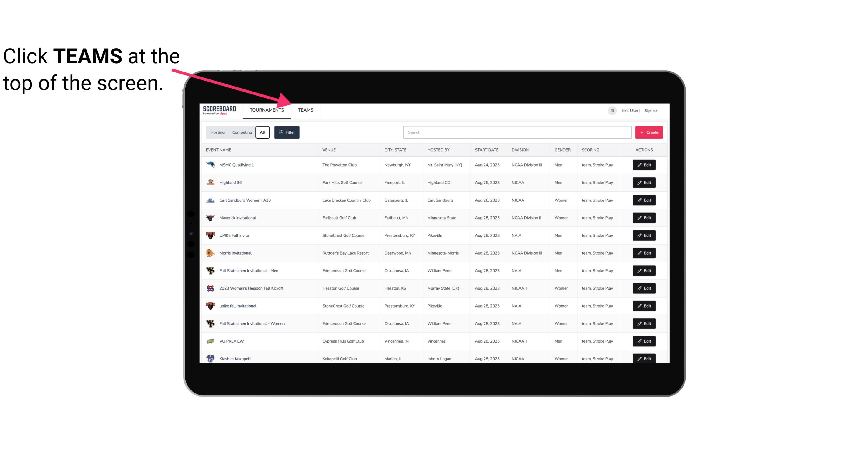The width and height of the screenshot is (868, 467).
Task: Click the Edit icon for Klash at Kokopelli
Action: pyautogui.click(x=645, y=358)
